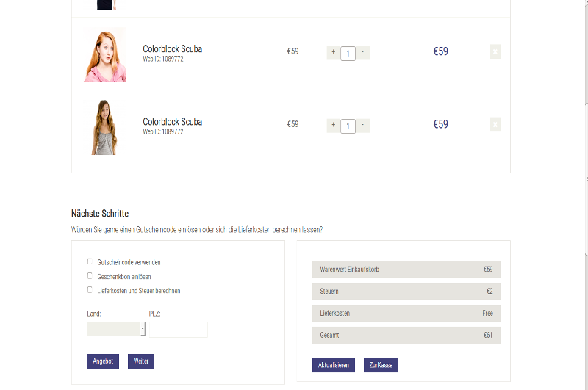Increase quantity for the pink-top Colorblock Scuba item
The width and height of the screenshot is (588, 390).
(333, 52)
